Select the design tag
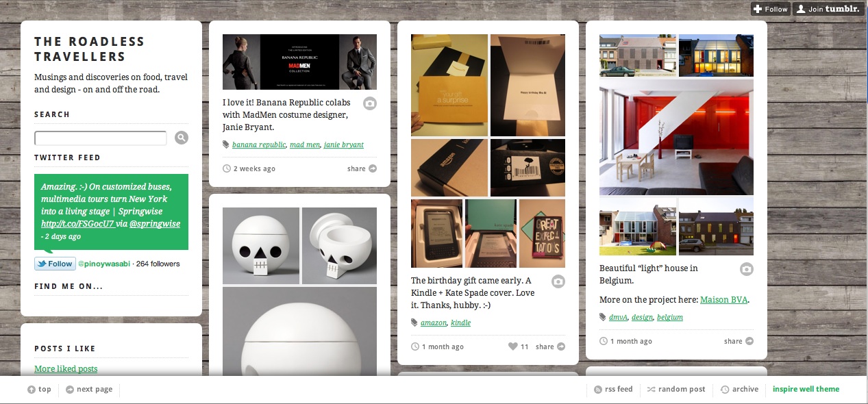The height and width of the screenshot is (404, 868). click(642, 318)
